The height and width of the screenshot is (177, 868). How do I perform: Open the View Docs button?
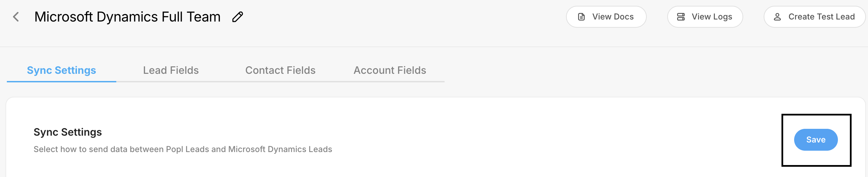(x=606, y=17)
